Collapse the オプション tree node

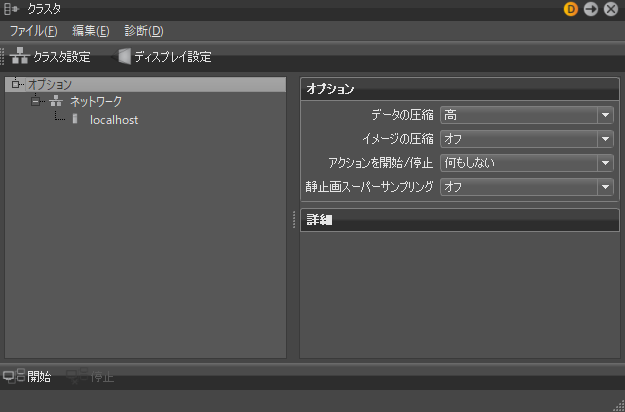pyautogui.click(x=16, y=84)
